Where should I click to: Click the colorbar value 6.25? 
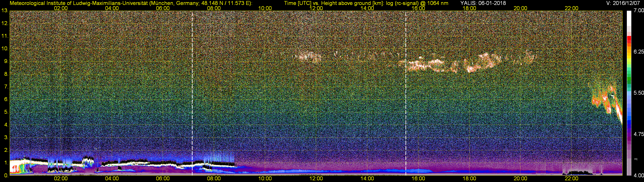[x=638, y=52]
